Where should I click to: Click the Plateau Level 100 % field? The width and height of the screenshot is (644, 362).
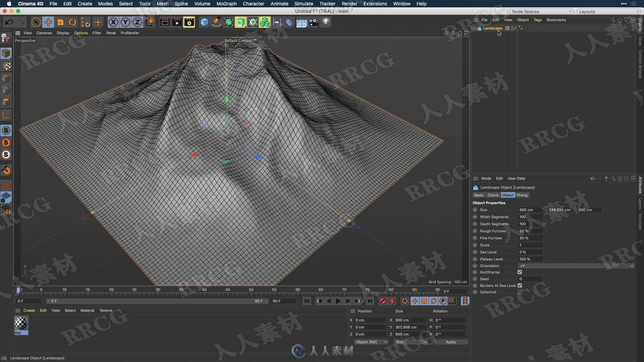[x=532, y=259]
